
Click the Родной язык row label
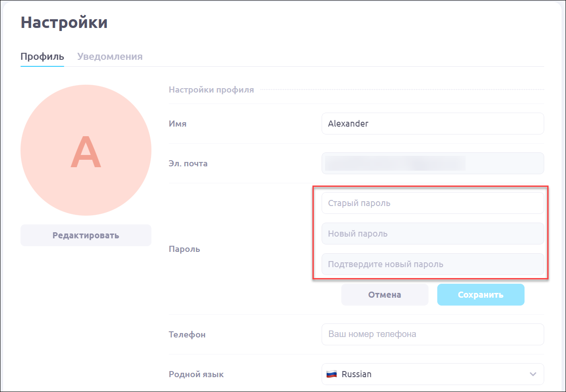click(196, 375)
